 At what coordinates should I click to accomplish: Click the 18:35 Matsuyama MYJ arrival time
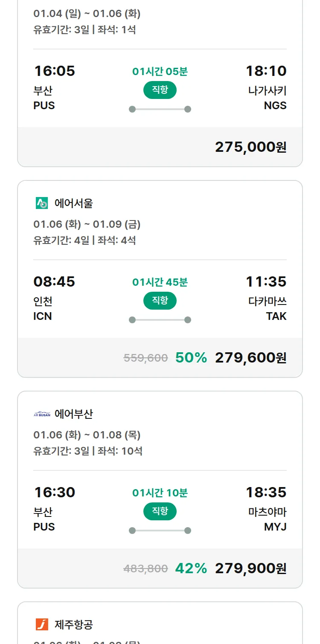point(266,492)
